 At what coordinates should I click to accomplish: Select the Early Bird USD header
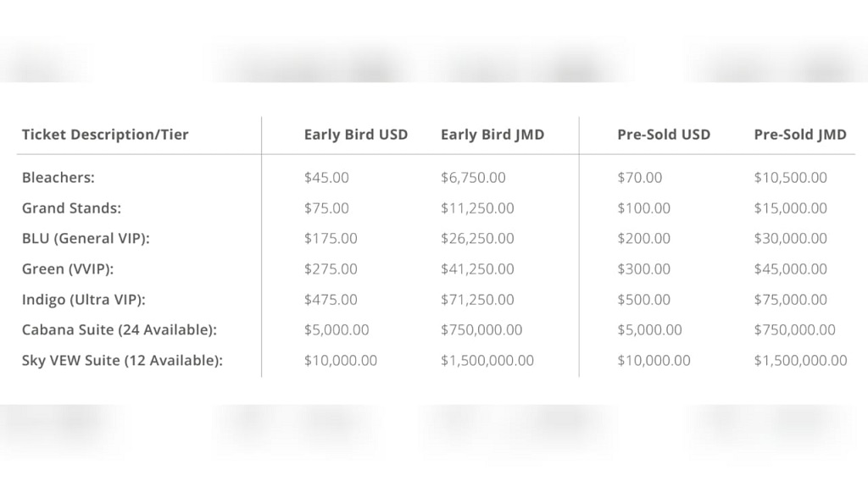coord(356,135)
